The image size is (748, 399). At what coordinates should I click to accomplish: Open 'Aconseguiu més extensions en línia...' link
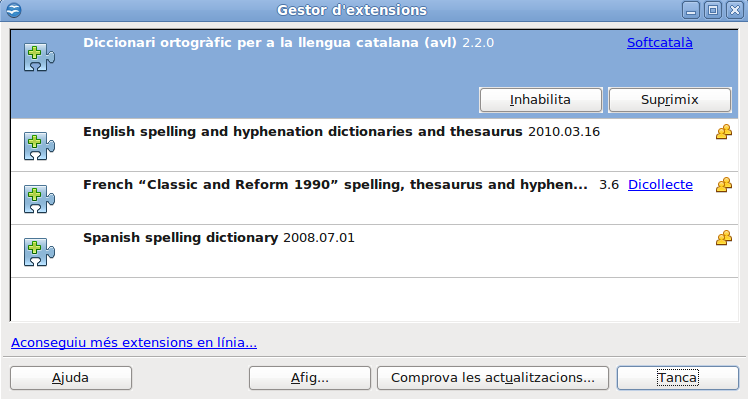click(x=134, y=343)
